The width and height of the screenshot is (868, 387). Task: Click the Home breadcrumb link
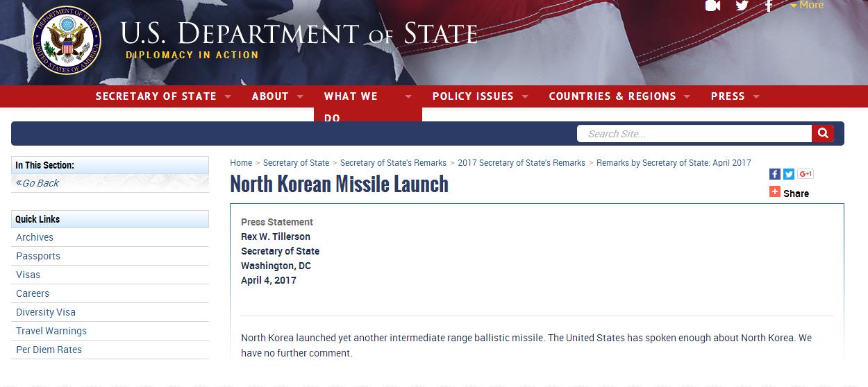pos(241,163)
